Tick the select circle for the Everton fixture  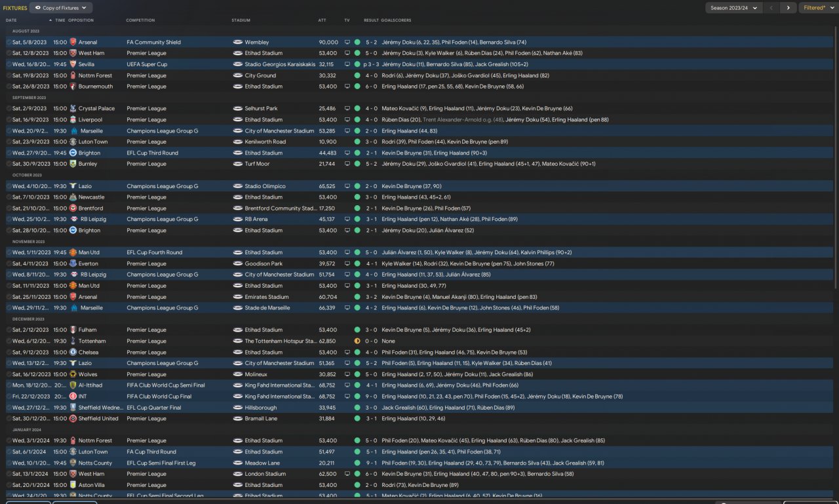(9, 263)
